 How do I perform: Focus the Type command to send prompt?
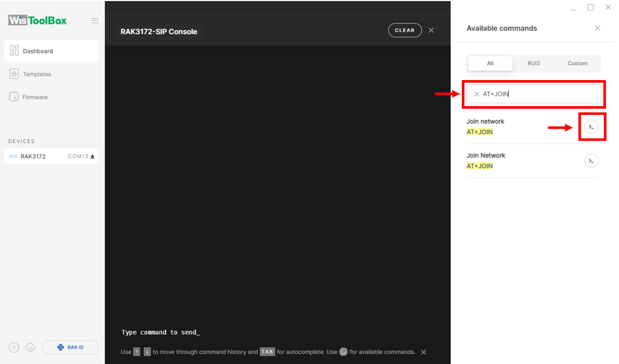coord(161,333)
